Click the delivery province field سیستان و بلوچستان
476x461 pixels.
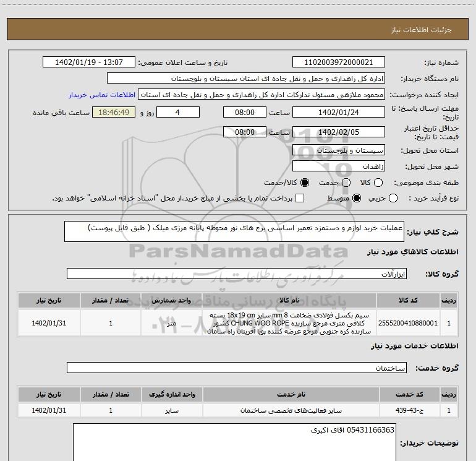[x=339, y=150]
